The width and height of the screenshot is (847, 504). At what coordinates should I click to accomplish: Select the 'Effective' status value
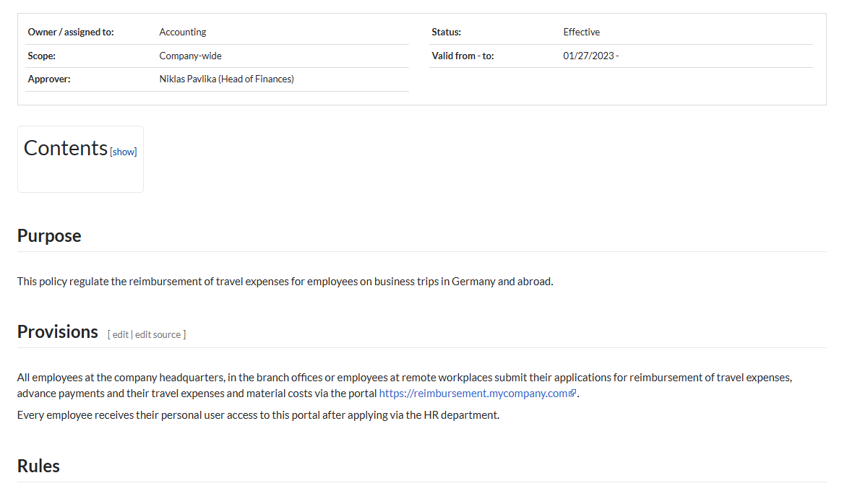(x=581, y=32)
